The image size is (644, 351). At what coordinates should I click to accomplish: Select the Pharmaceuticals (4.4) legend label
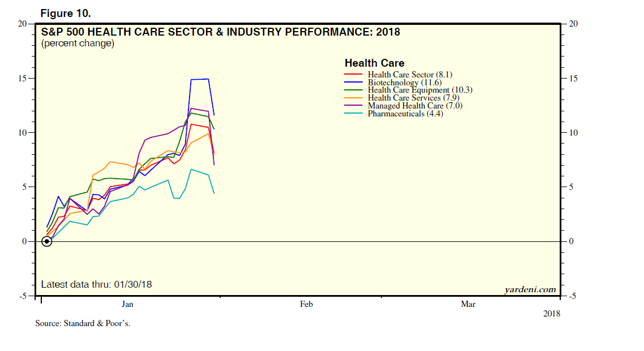(405, 114)
